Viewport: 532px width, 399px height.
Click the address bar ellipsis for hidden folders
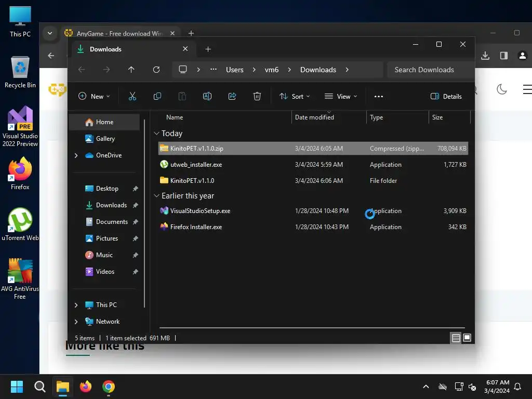pyautogui.click(x=214, y=69)
